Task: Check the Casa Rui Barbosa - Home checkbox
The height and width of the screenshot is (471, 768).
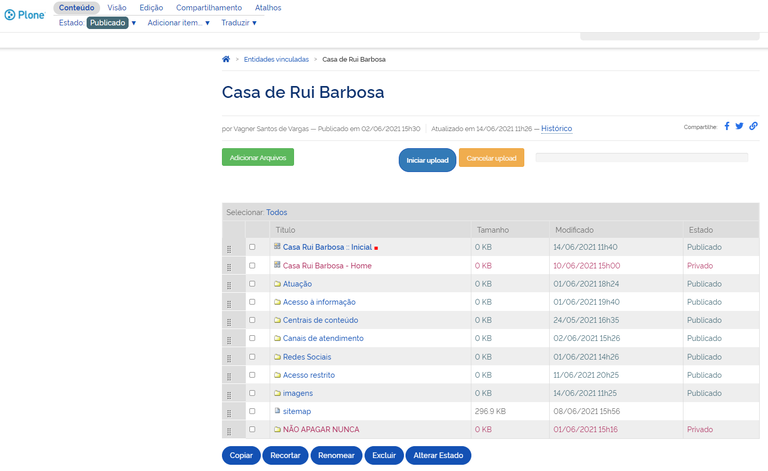Action: point(252,265)
